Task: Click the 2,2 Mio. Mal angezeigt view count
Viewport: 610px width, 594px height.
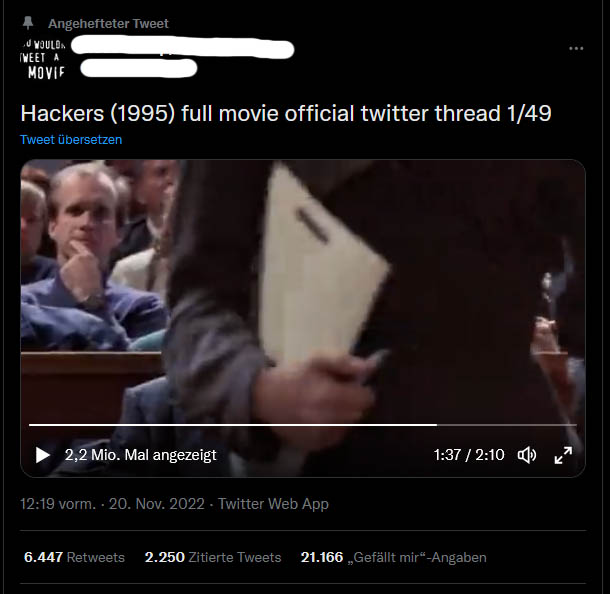Action: pyautogui.click(x=140, y=455)
